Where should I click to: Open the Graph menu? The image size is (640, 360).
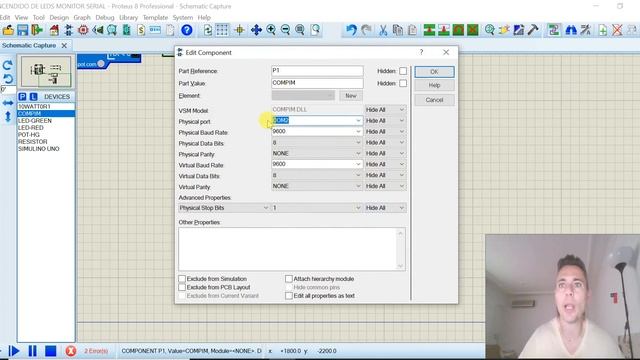pos(82,18)
